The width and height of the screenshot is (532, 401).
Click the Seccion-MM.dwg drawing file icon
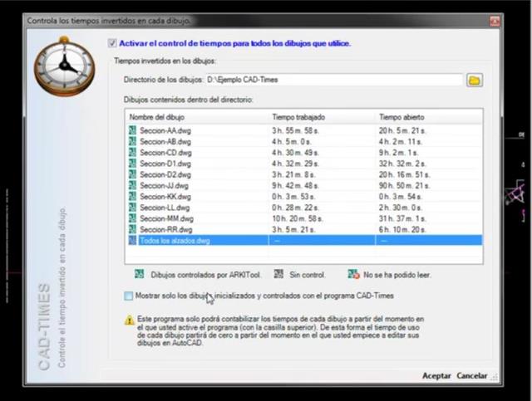point(132,218)
